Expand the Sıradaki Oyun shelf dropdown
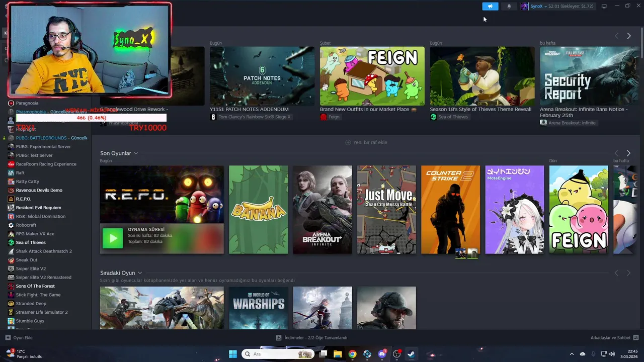Screen dimensions: 644x362 pyautogui.click(x=140, y=273)
